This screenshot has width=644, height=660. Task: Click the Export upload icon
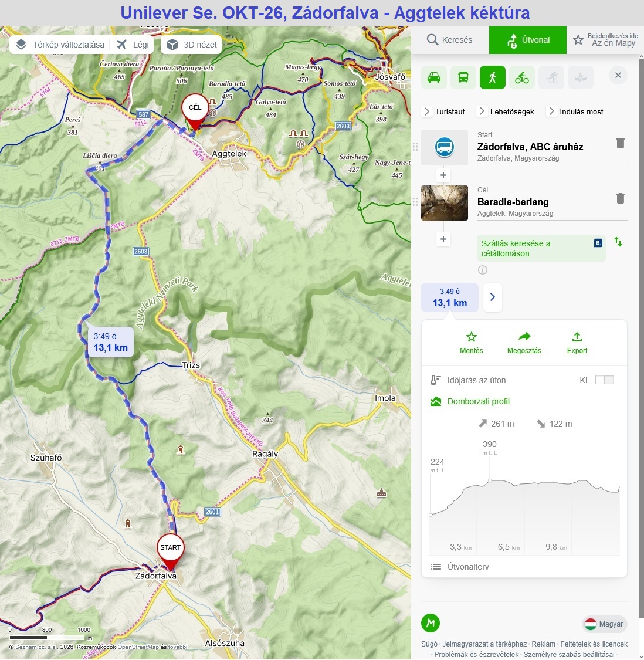pyautogui.click(x=577, y=337)
